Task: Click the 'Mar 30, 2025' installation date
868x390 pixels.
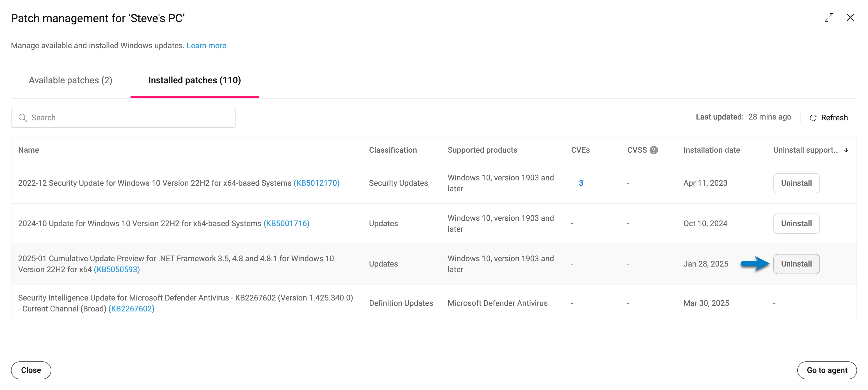Action: pos(706,303)
